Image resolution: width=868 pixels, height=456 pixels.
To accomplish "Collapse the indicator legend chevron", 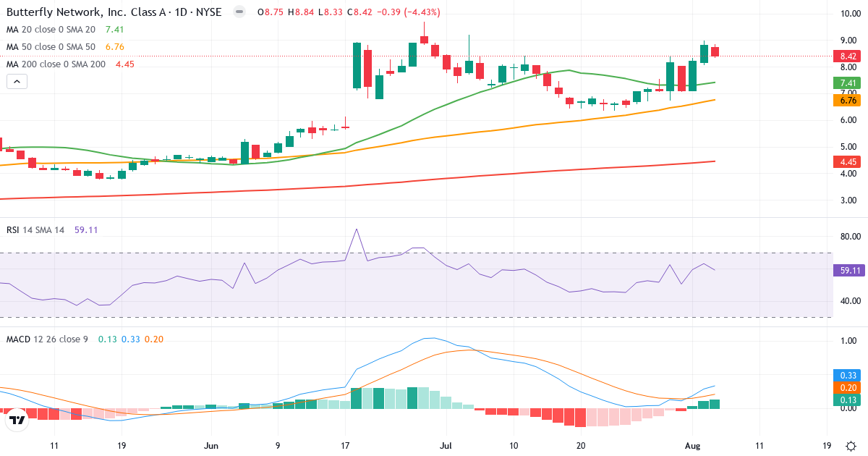I will (x=17, y=81).
